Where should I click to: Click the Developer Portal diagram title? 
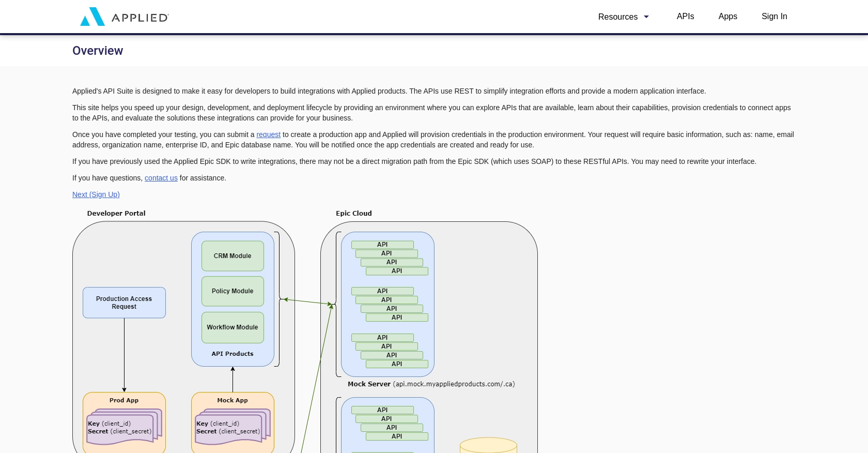[x=116, y=213]
